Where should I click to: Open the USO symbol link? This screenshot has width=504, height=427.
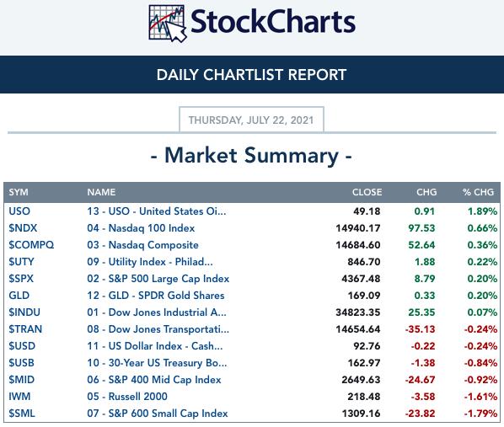pyautogui.click(x=19, y=211)
